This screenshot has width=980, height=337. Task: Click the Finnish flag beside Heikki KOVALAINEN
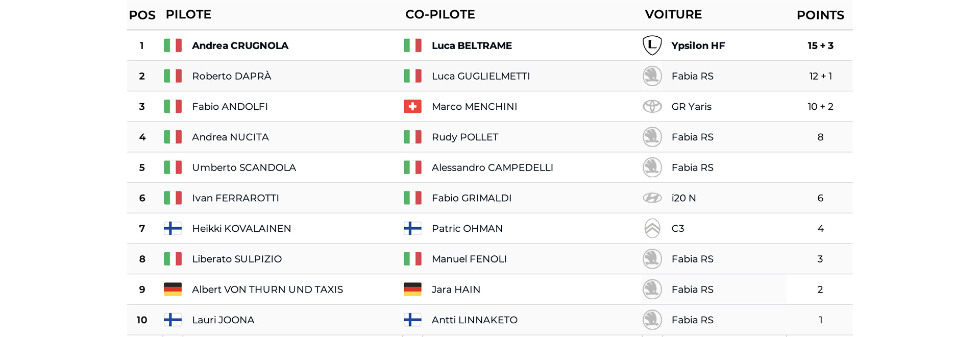coord(173,228)
